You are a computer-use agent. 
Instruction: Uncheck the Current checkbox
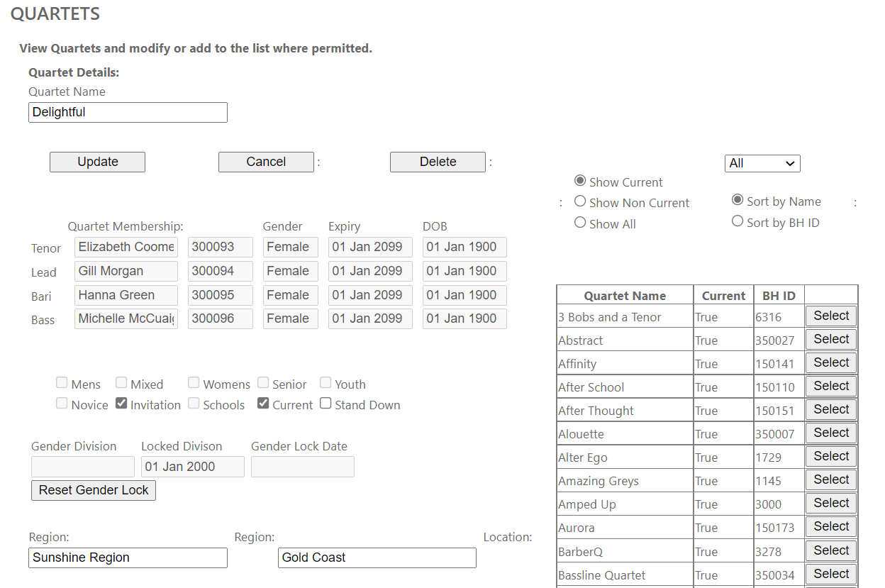(x=263, y=404)
